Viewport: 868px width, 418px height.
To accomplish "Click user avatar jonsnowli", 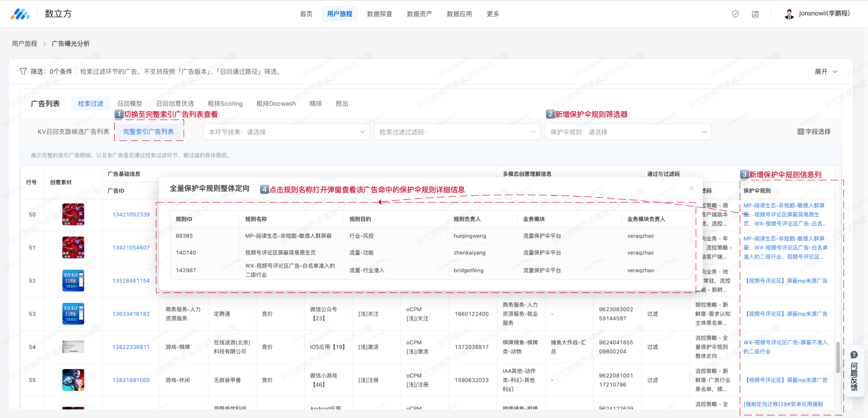I will (x=789, y=14).
